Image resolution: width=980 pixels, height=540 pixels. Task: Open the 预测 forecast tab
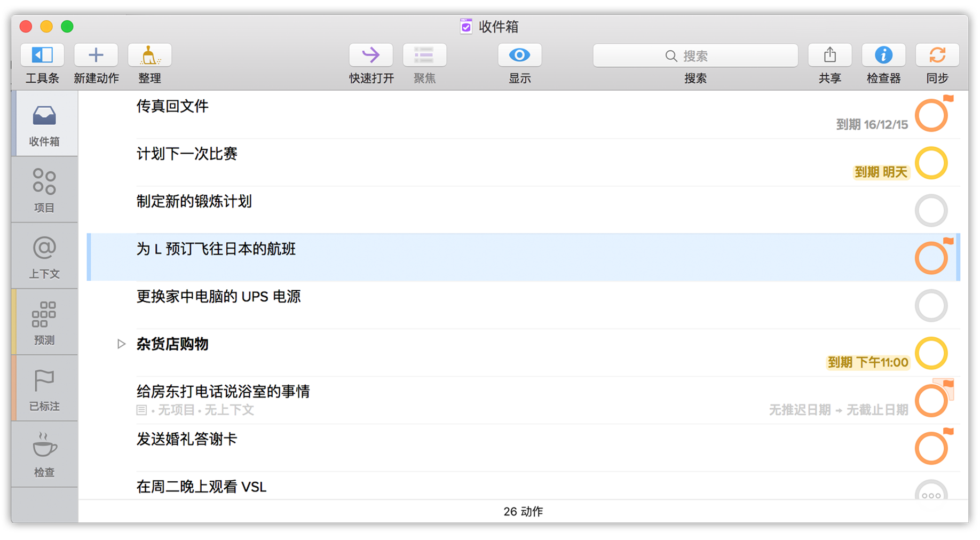[45, 322]
